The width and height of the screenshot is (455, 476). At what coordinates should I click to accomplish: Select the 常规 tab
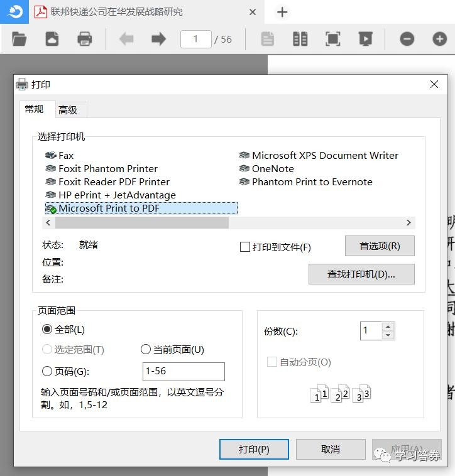[x=34, y=109]
